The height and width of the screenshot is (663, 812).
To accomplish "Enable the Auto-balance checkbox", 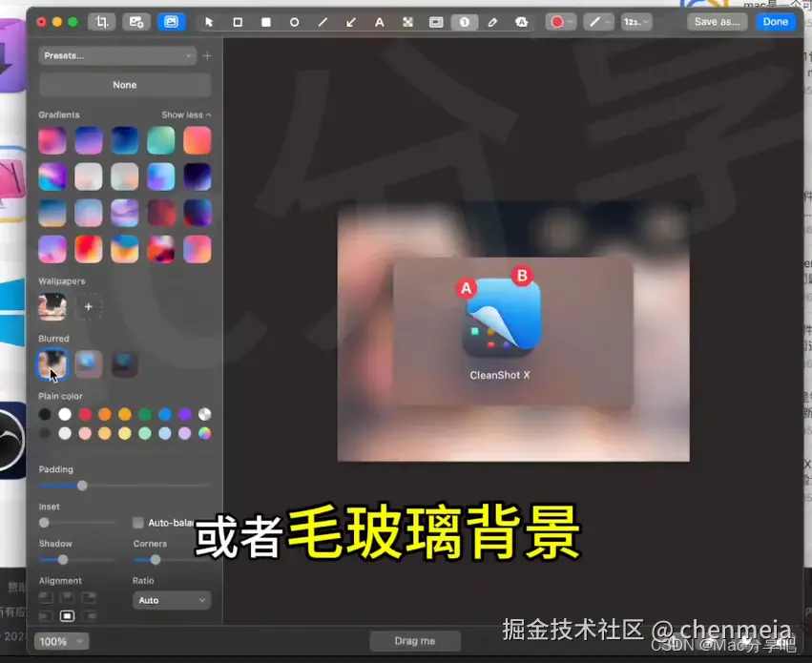I will 137,523.
